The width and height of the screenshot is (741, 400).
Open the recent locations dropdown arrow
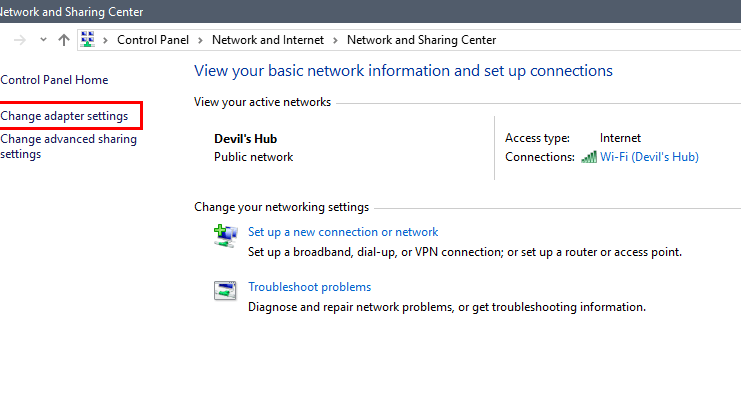click(x=43, y=40)
